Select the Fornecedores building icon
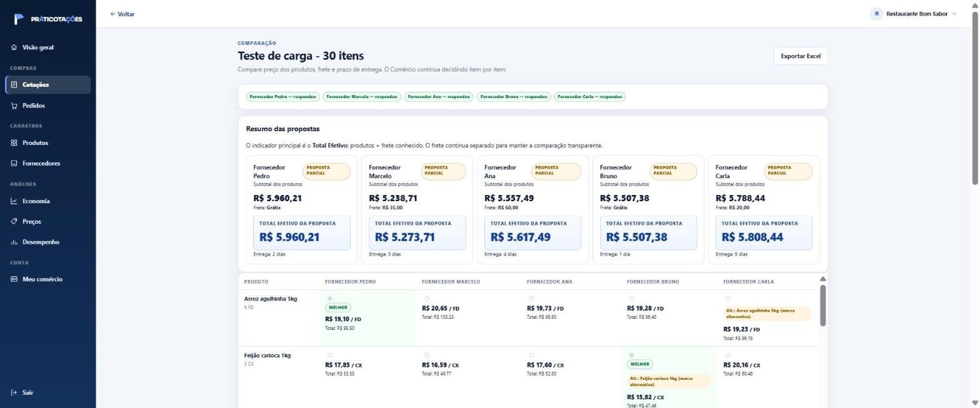Image resolution: width=980 pixels, height=408 pixels. (x=14, y=164)
